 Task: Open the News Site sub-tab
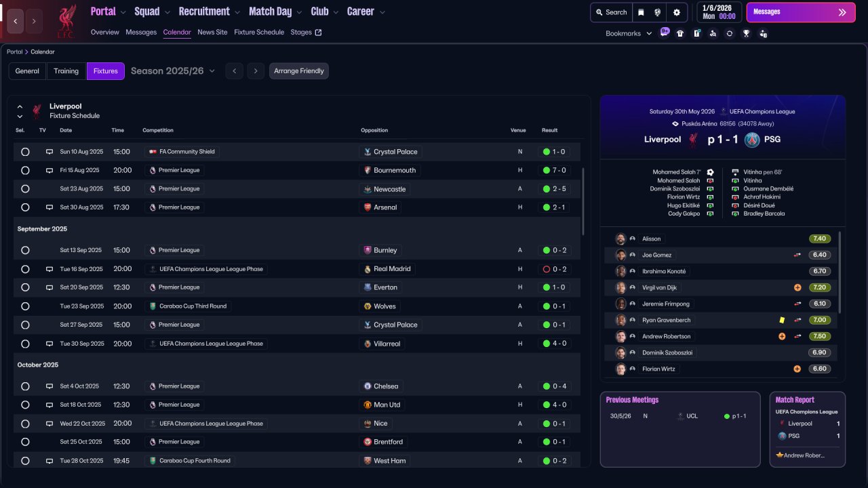[x=213, y=32]
